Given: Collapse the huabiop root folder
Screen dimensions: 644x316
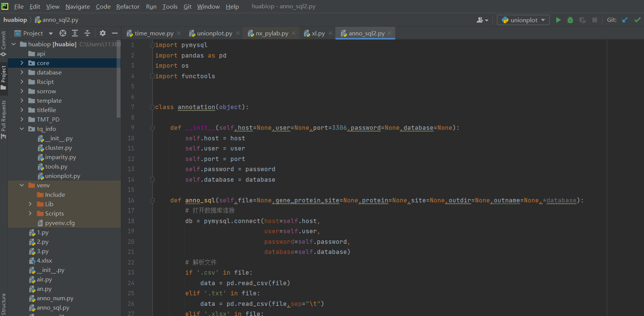Looking at the screenshot, I should click(14, 44).
